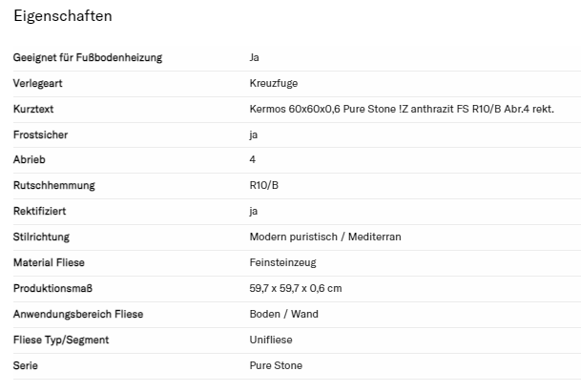This screenshot has width=581, height=392.
Task: Click the Abrieb property label
Action: [29, 160]
